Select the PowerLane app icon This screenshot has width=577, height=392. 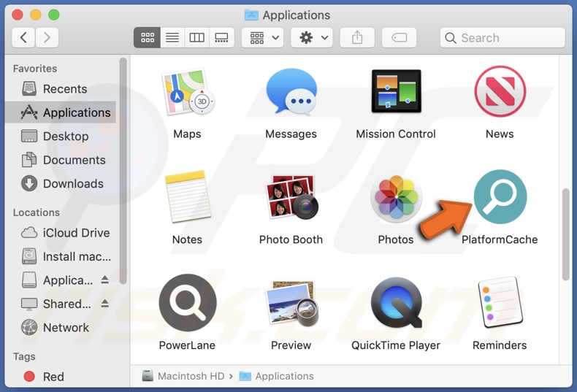point(188,303)
